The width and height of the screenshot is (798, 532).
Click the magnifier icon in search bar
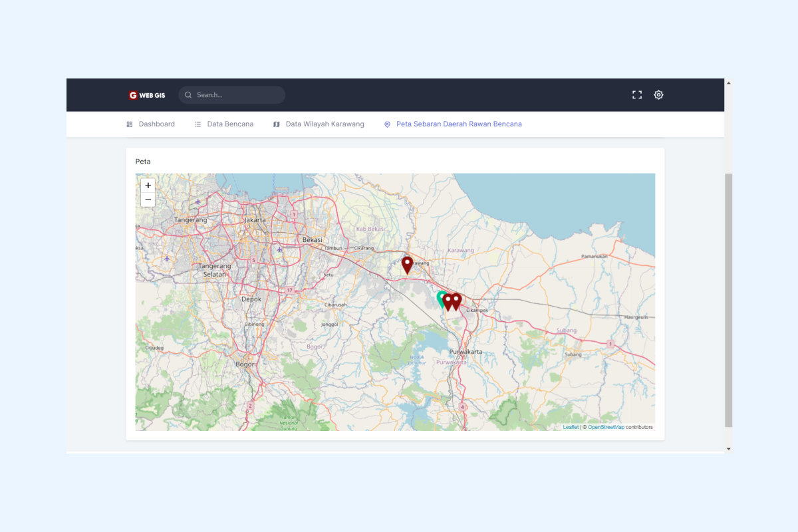click(x=188, y=95)
